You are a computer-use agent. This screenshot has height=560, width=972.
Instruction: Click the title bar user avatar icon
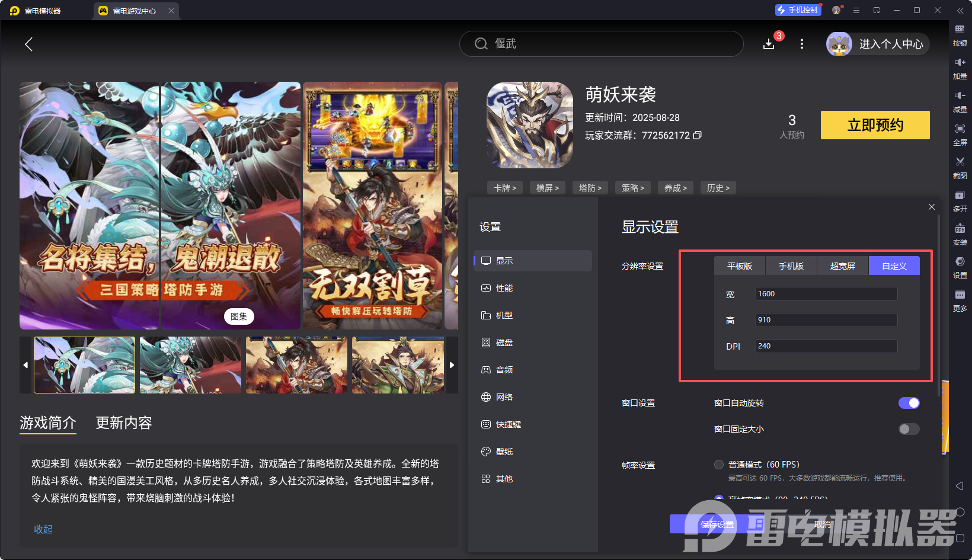tap(836, 10)
